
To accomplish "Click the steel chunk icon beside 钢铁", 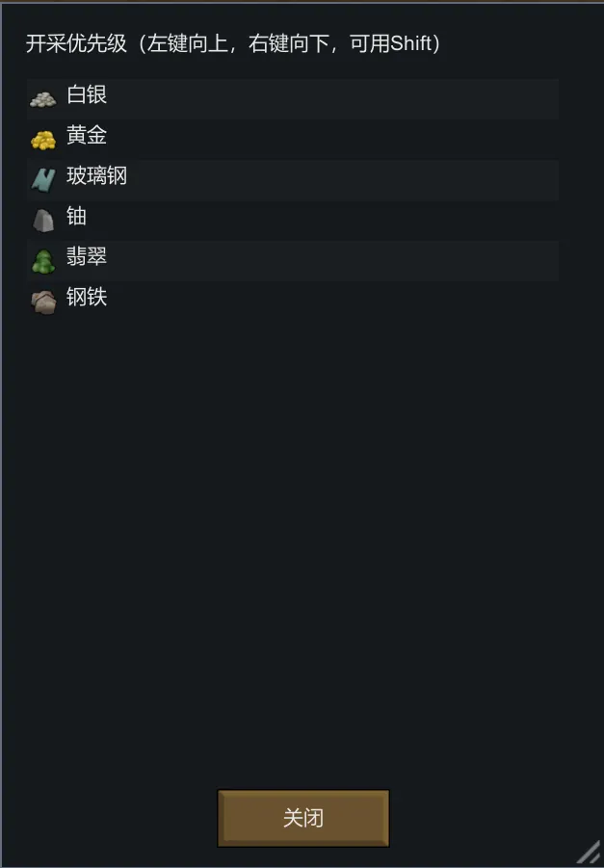I will [x=42, y=302].
